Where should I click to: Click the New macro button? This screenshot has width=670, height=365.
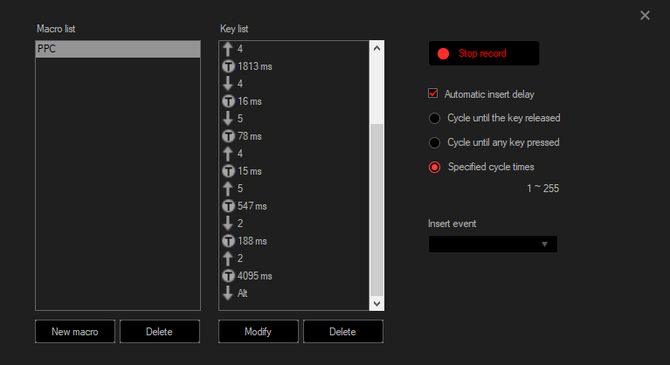click(75, 331)
